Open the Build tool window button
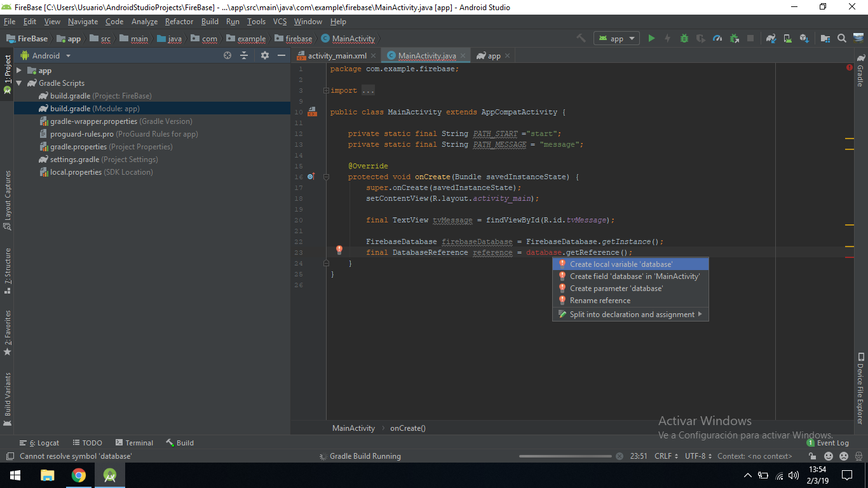 [180, 443]
